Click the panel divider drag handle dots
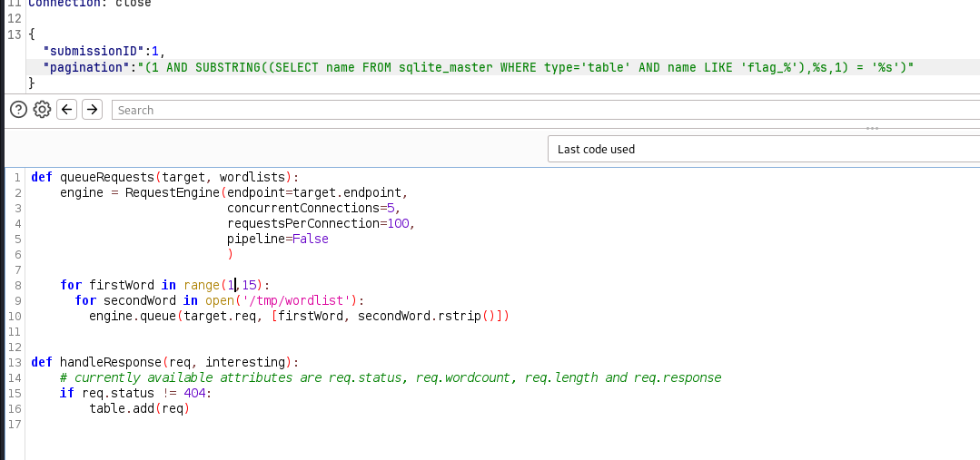Image resolution: width=980 pixels, height=460 pixels. pyautogui.click(x=873, y=129)
